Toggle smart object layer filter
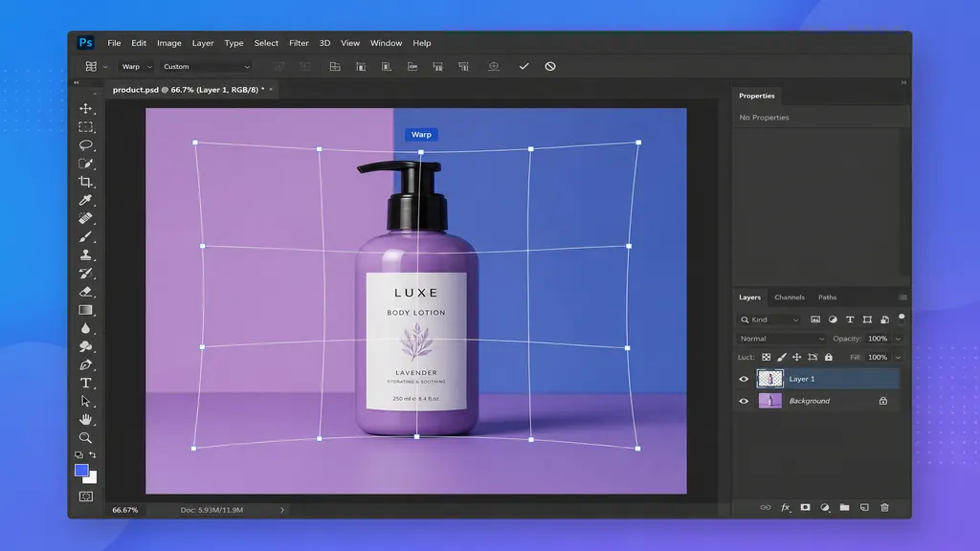Viewport: 980px width, 551px height. click(884, 320)
